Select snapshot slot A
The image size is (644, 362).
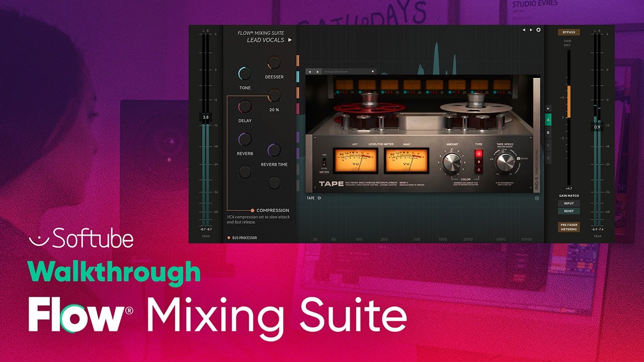tap(548, 120)
